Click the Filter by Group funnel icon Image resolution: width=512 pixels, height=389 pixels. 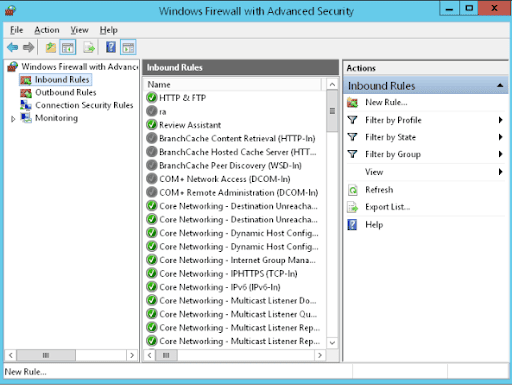(x=352, y=154)
